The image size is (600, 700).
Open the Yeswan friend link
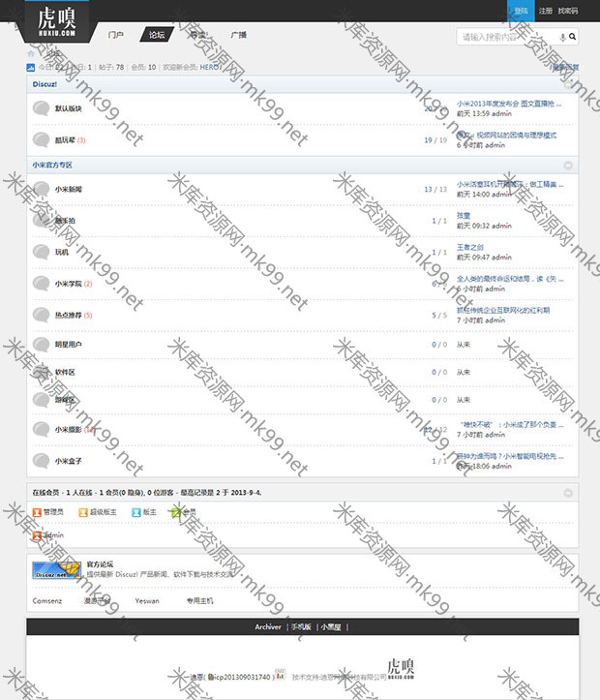pyautogui.click(x=147, y=601)
